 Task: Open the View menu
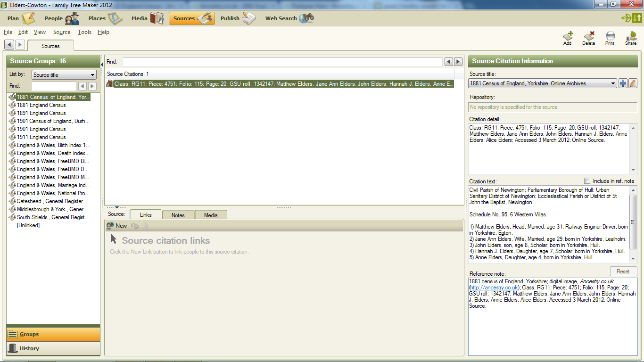[40, 32]
